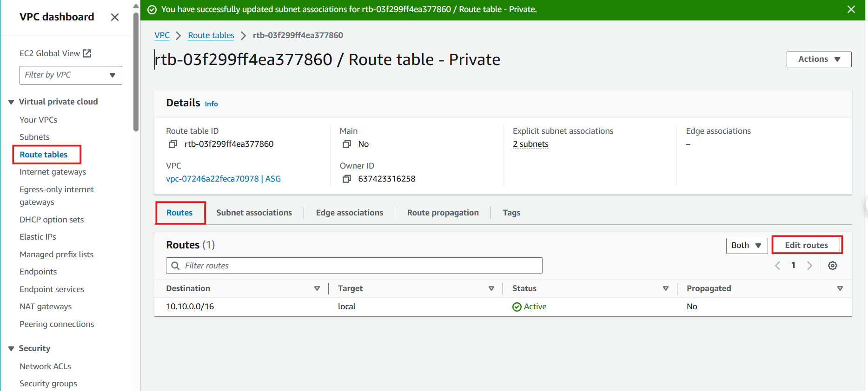The height and width of the screenshot is (391, 868).
Task: Go to the next routes page
Action: pyautogui.click(x=809, y=266)
